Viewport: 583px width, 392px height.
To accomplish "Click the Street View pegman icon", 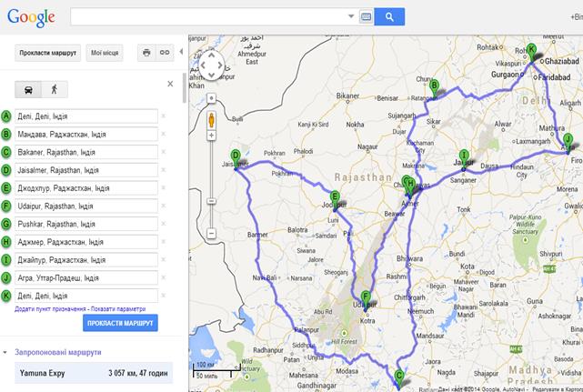I will click(211, 120).
